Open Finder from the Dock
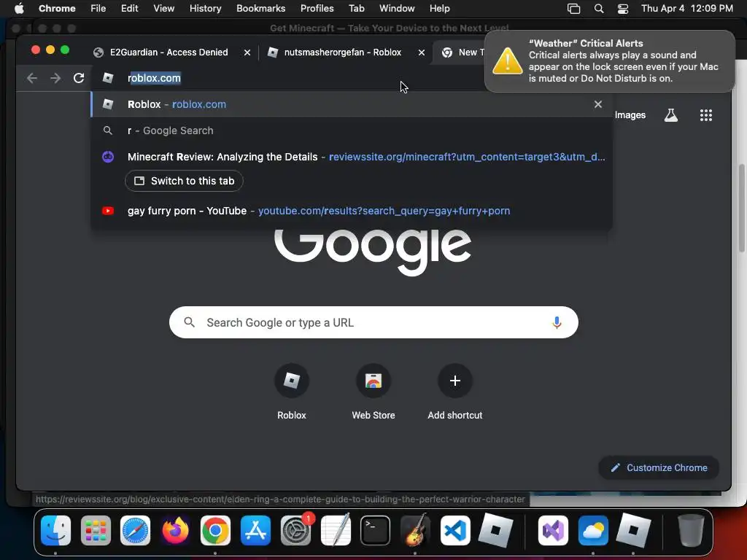 [x=55, y=530]
